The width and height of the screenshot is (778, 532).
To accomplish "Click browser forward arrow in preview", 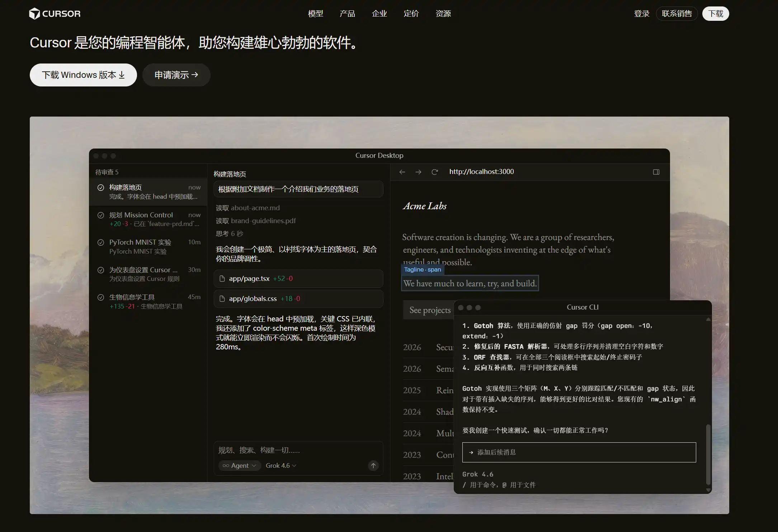I will pos(418,172).
